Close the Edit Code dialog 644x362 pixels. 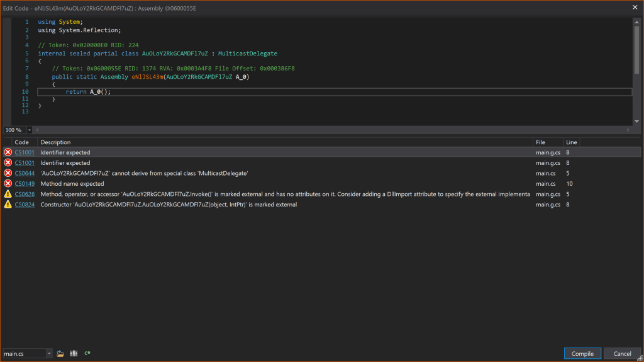[x=635, y=7]
